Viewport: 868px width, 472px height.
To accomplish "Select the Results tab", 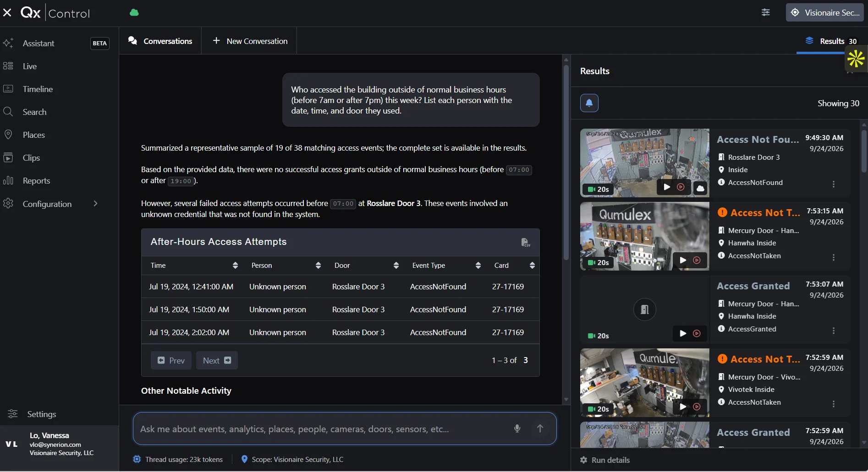I will pyautogui.click(x=831, y=41).
